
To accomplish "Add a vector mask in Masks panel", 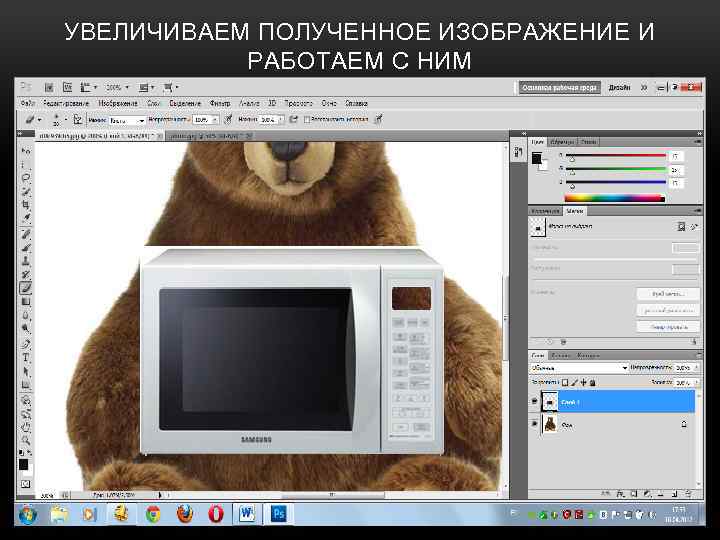I will pos(694,226).
